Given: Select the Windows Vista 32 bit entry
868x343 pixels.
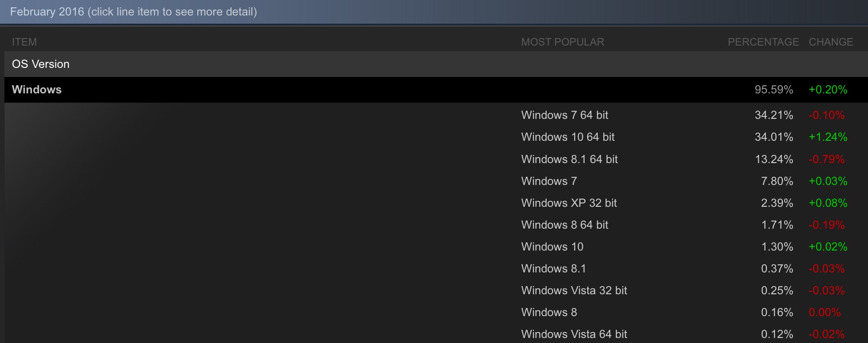Looking at the screenshot, I should coord(574,291).
